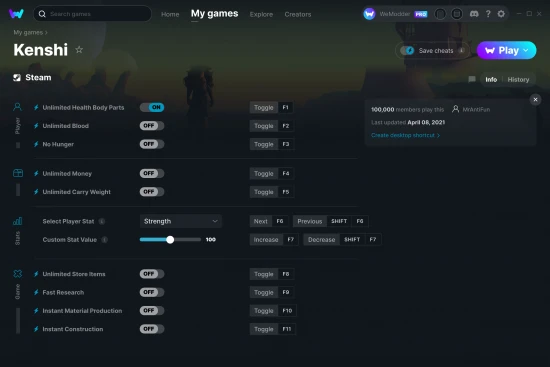Open help question mark icon
The width and height of the screenshot is (550, 367).
pos(488,14)
